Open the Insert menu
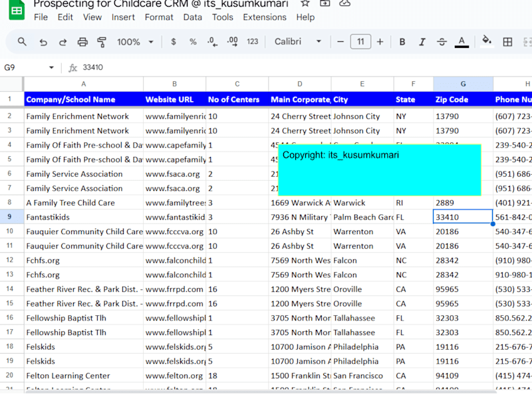Viewport: 532px width, 399px height. pos(123,17)
